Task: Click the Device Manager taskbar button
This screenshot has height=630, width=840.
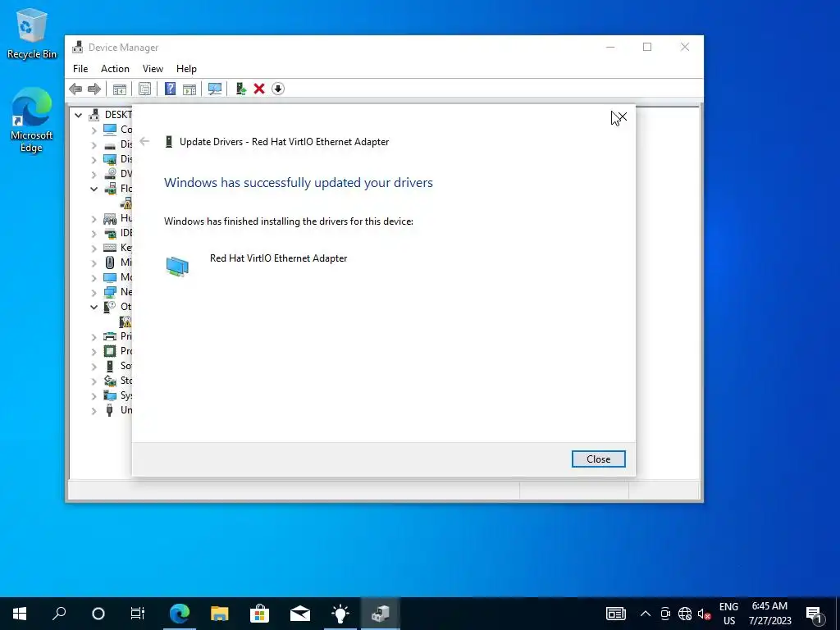Action: click(x=381, y=614)
